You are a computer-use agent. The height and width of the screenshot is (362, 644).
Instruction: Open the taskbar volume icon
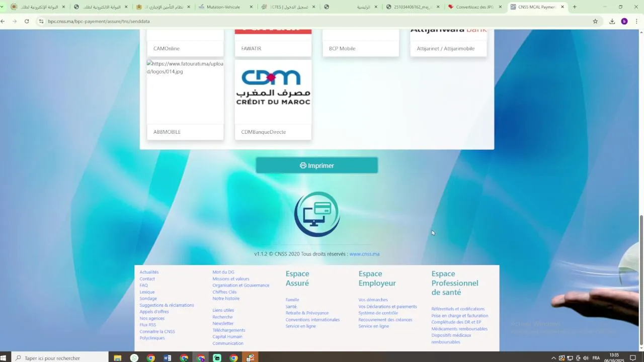point(586,358)
